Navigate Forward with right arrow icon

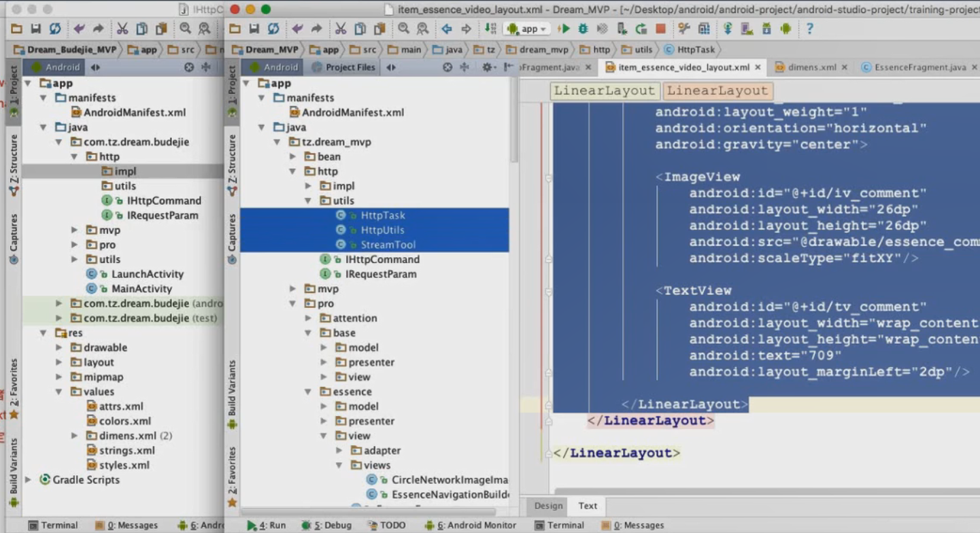[x=466, y=29]
